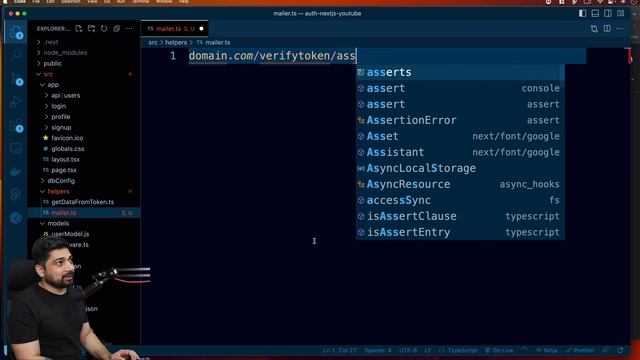Expand the node_modules folder
The width and height of the screenshot is (640, 360).
point(84,53)
